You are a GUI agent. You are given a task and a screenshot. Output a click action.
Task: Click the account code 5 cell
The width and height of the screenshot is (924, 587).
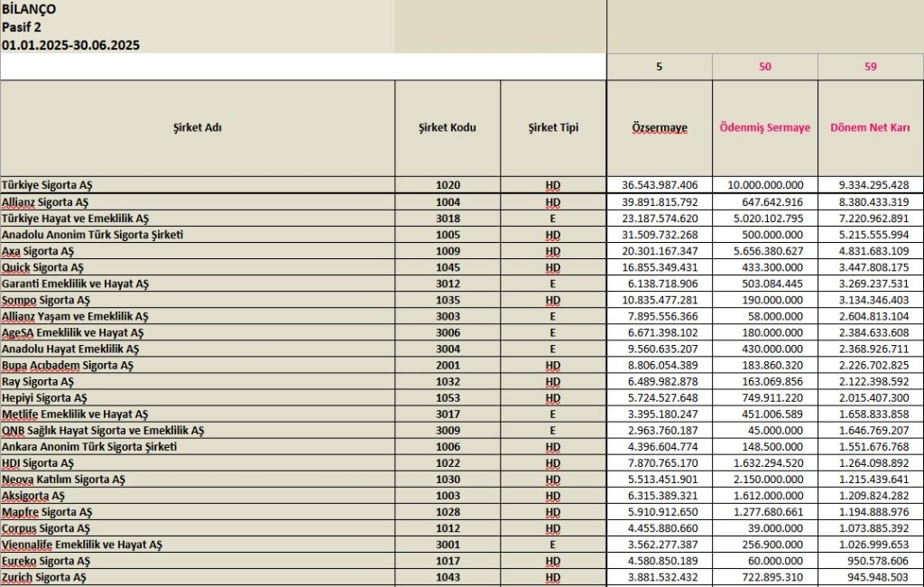[660, 67]
